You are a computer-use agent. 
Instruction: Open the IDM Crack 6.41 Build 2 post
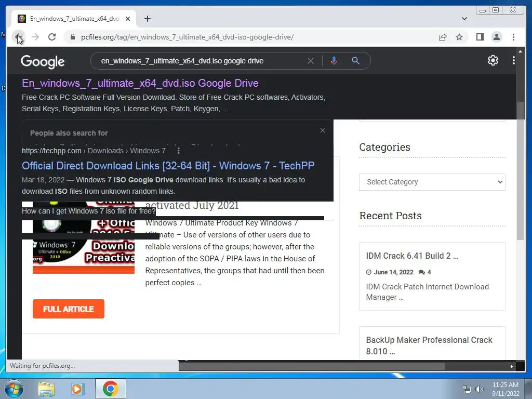click(x=412, y=256)
